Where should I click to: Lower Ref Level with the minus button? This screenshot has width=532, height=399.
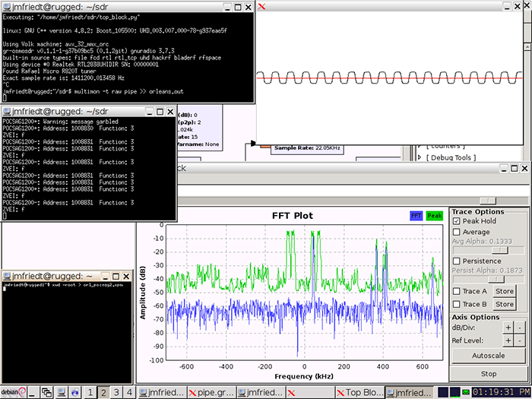(518, 340)
